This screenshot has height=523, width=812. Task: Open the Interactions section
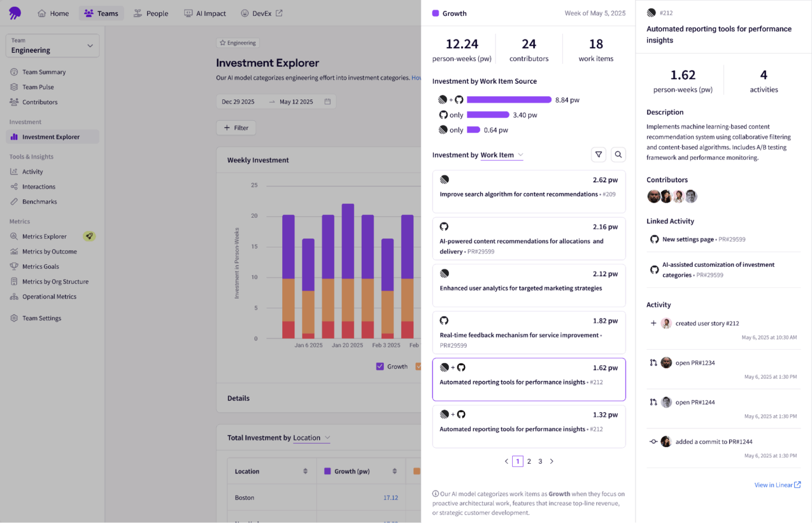(x=39, y=186)
